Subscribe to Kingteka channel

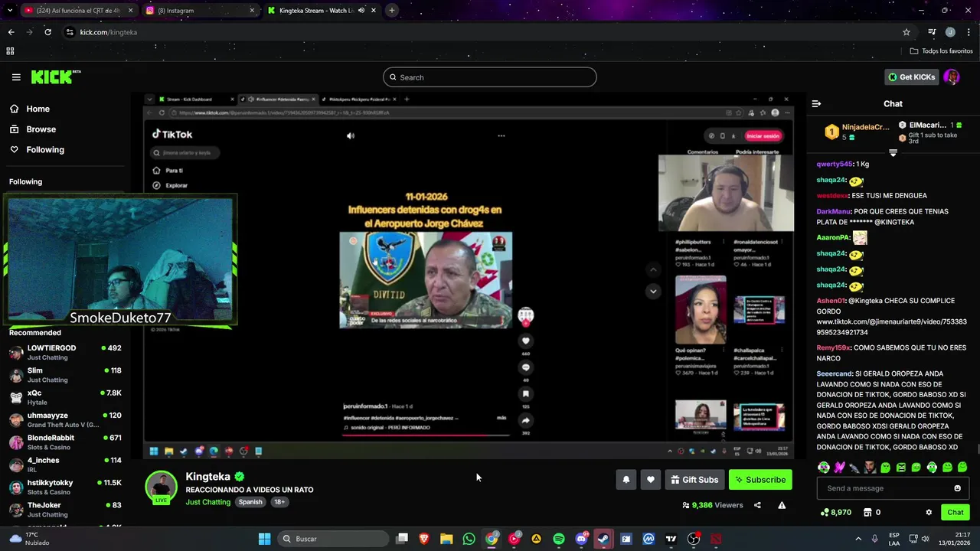point(760,480)
